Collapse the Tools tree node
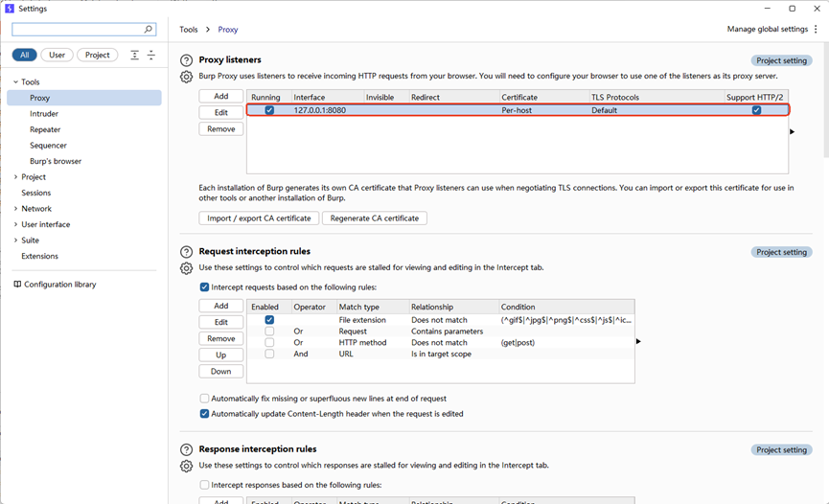This screenshot has height=504, width=829. pyautogui.click(x=15, y=82)
